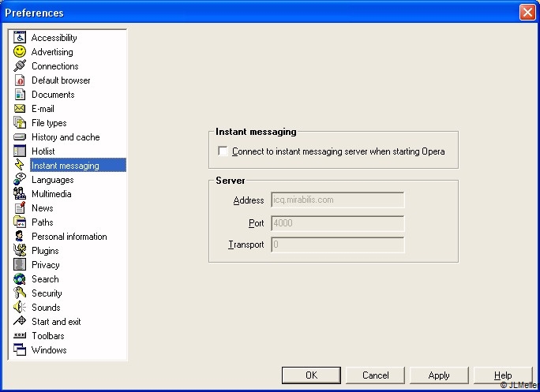Viewport: 540px width, 392px height.
Task: Click the Connections plug icon
Action: click(20, 65)
